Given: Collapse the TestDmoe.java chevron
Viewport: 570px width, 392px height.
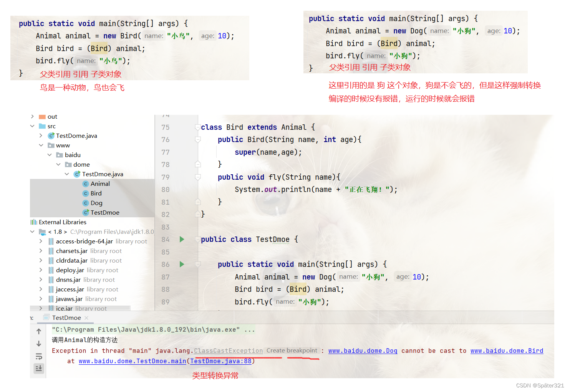Looking at the screenshot, I should tap(67, 174).
